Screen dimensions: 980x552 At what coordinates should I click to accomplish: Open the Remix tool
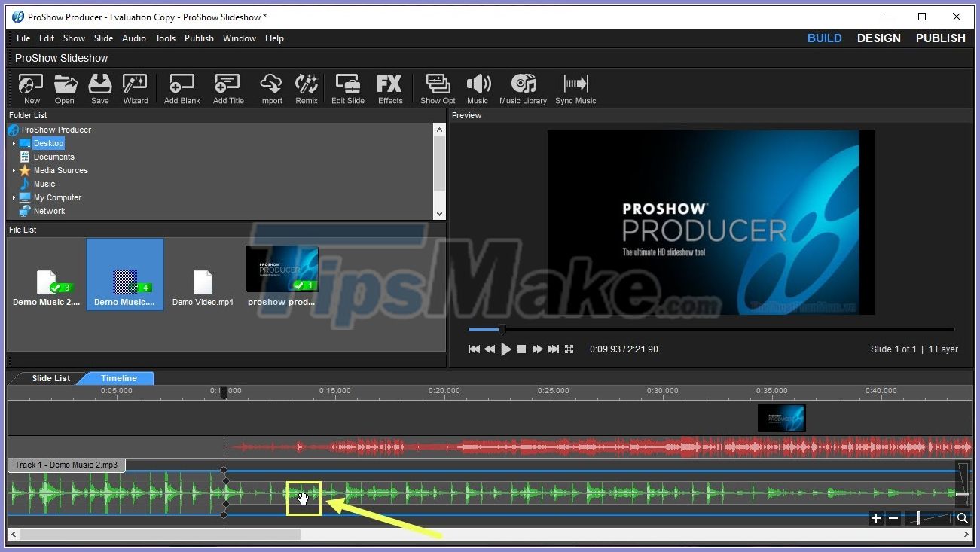tap(306, 88)
